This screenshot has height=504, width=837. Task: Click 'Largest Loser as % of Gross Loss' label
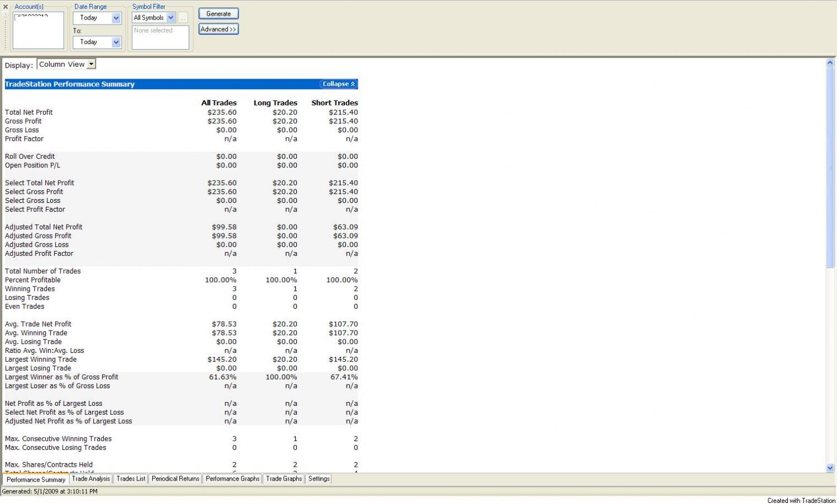click(57, 386)
